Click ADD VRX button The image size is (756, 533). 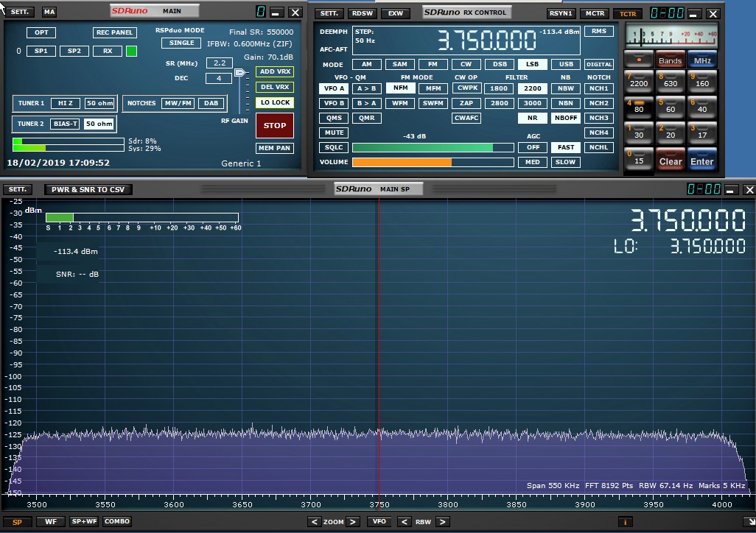275,72
